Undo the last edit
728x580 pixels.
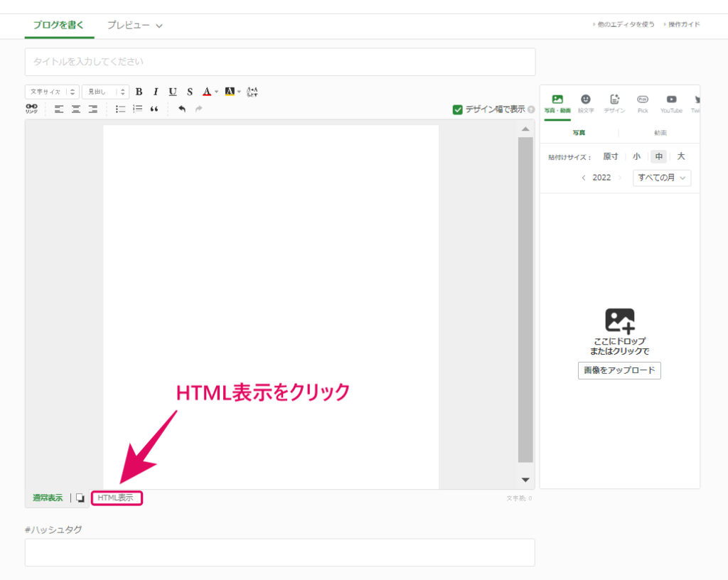pyautogui.click(x=182, y=109)
